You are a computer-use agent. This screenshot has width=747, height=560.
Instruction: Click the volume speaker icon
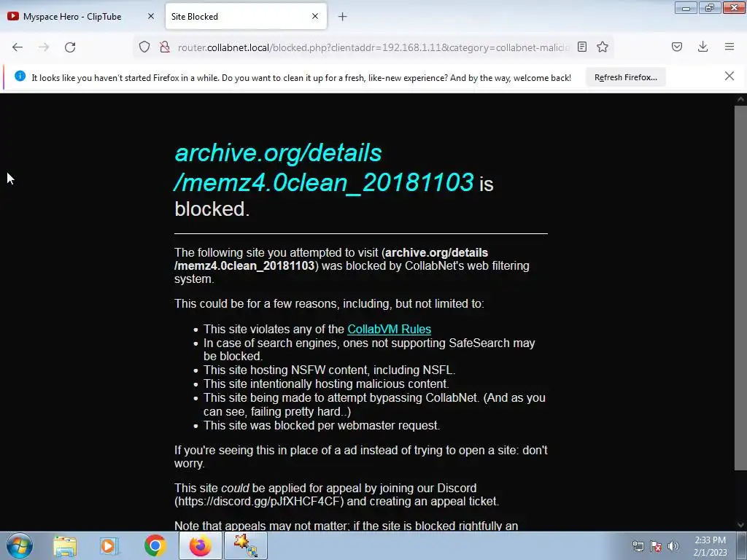click(673, 546)
